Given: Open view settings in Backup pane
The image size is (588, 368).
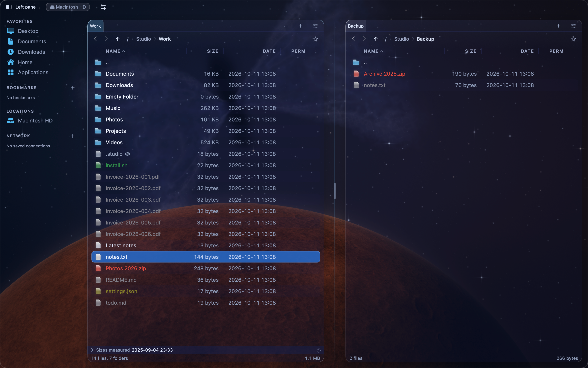Looking at the screenshot, I should click(x=573, y=26).
